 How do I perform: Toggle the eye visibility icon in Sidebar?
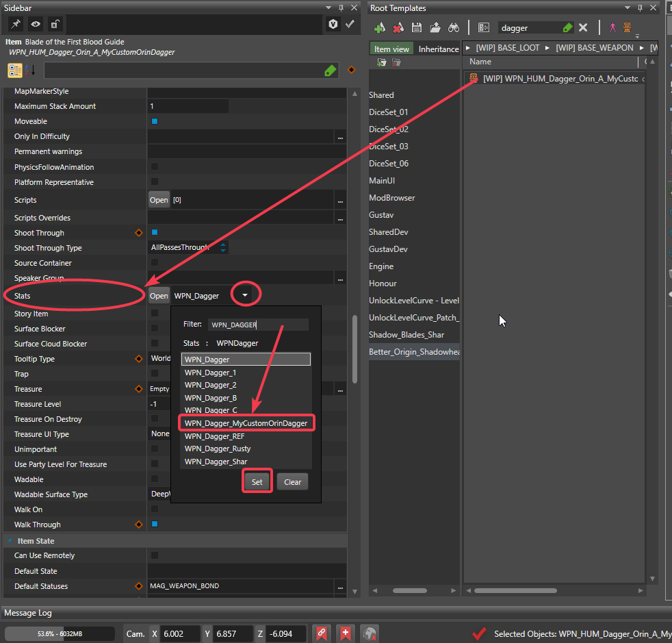35,24
